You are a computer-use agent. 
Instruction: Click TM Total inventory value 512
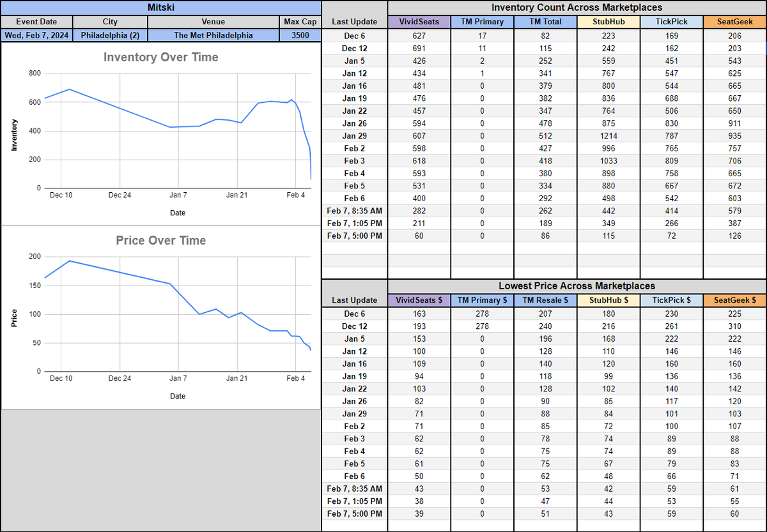tap(545, 136)
